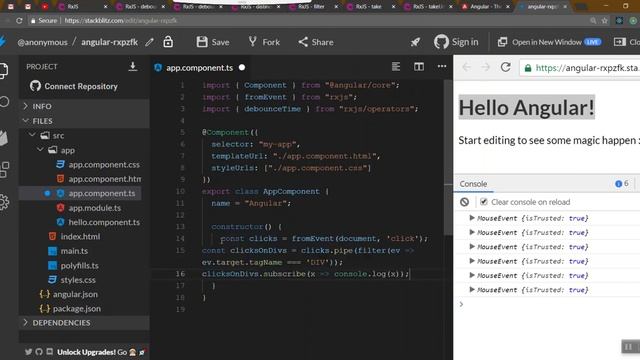Download project using the arrow icon
This screenshot has width=640, height=360.
(133, 67)
